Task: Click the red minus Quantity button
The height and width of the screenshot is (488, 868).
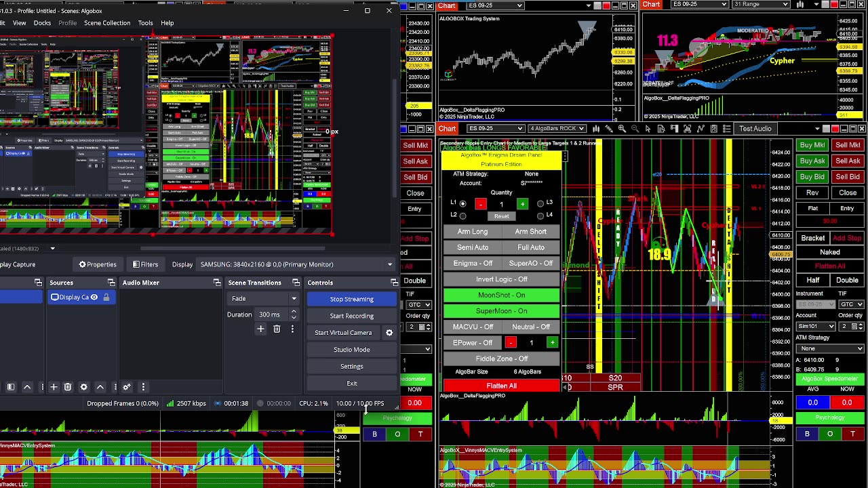Action: (x=480, y=204)
